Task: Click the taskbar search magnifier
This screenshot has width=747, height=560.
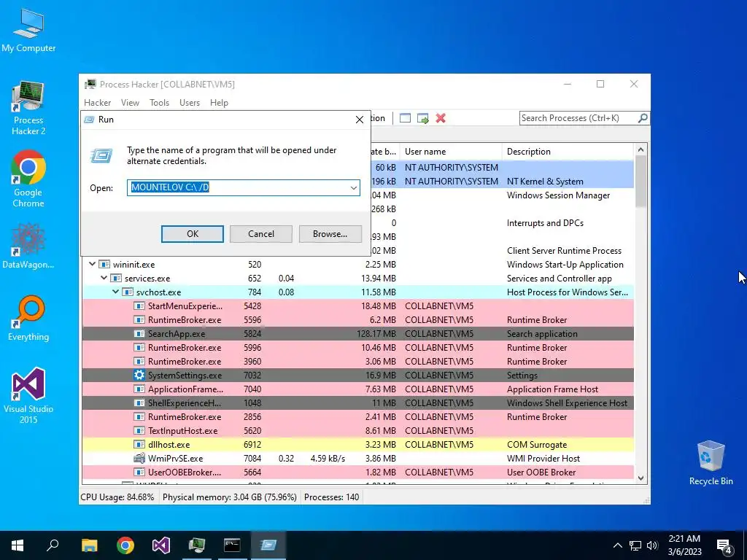Action: point(53,545)
